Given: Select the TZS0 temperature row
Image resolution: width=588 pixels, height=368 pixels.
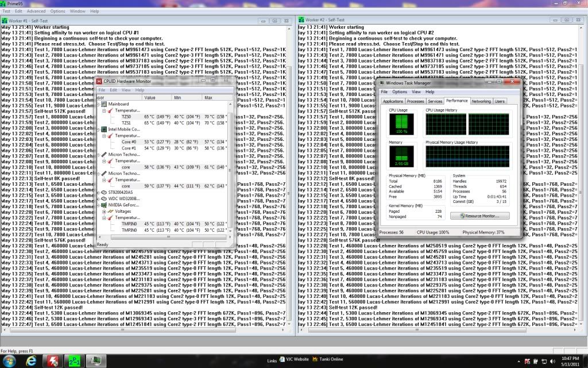Looking at the screenshot, I should (x=163, y=117).
